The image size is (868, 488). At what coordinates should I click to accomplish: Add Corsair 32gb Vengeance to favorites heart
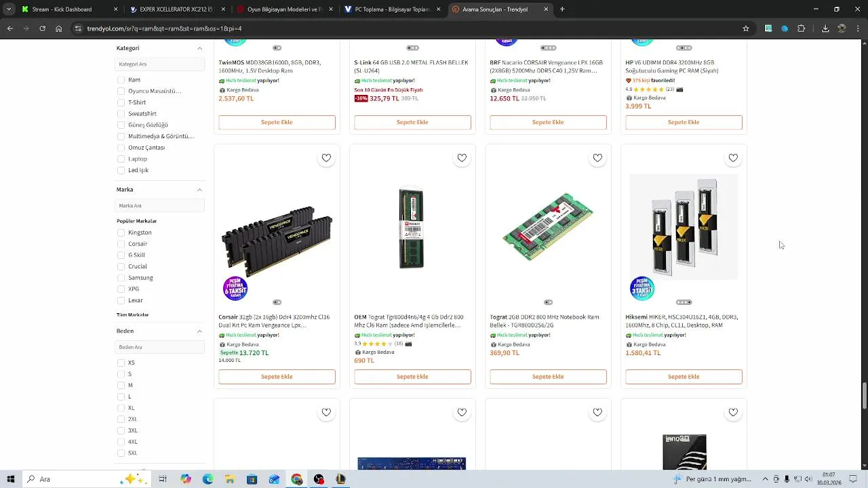point(326,158)
